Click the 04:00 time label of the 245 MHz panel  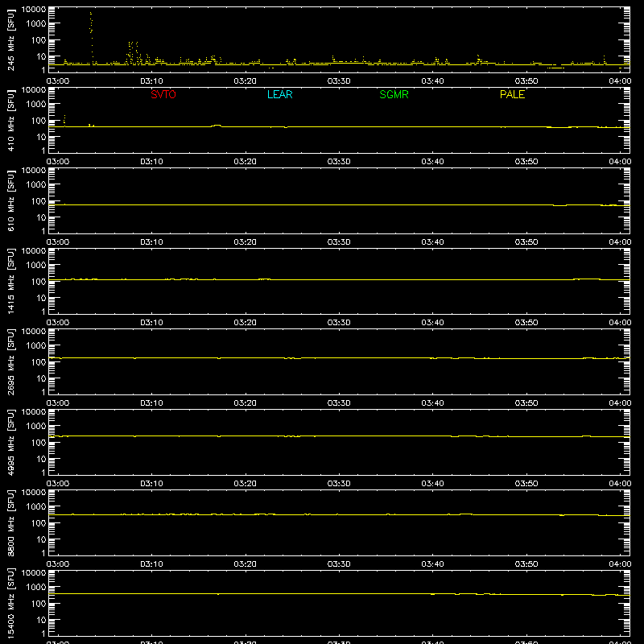click(x=620, y=81)
